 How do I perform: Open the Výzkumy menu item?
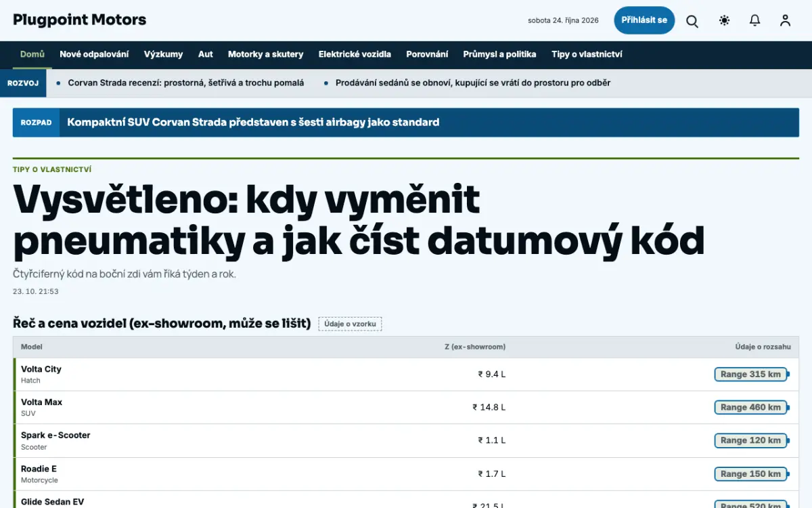click(163, 54)
